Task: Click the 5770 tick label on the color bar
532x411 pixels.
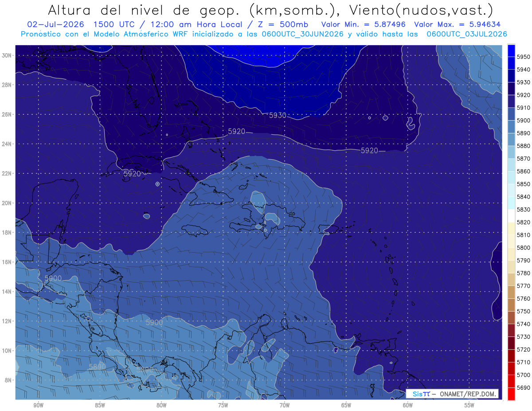Action: point(523,286)
